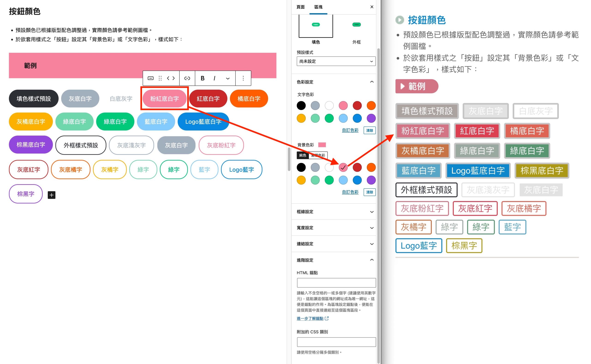
Task: Click the button block type icon in toolbar
Action: 150,78
